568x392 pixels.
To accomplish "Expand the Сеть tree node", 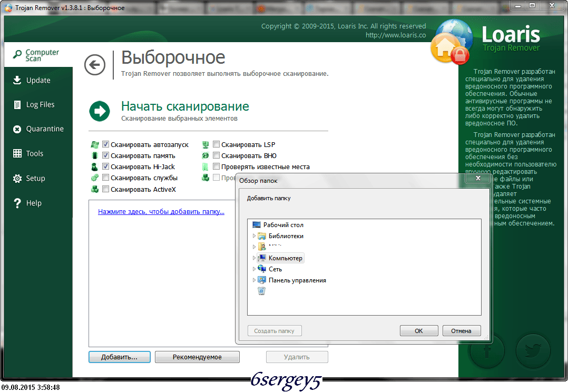I will tap(254, 269).
